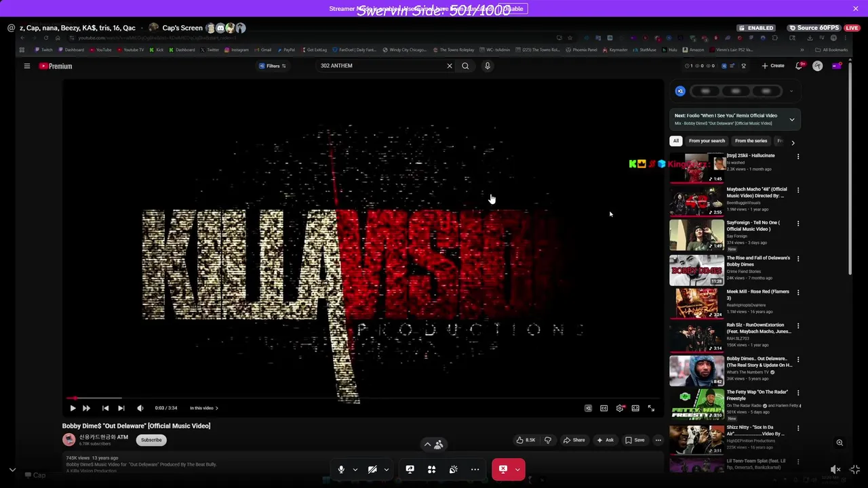Click the Ask button under video
Screen dimensions: 868x488
point(605,440)
